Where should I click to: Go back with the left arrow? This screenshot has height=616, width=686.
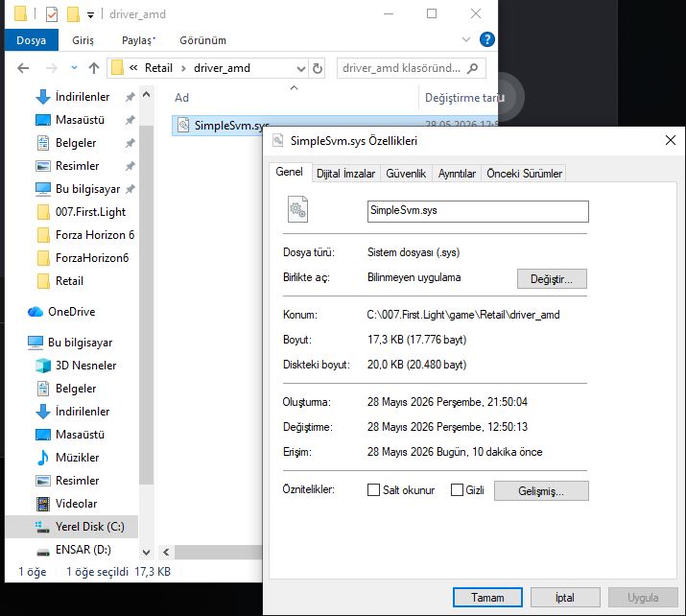click(x=23, y=68)
